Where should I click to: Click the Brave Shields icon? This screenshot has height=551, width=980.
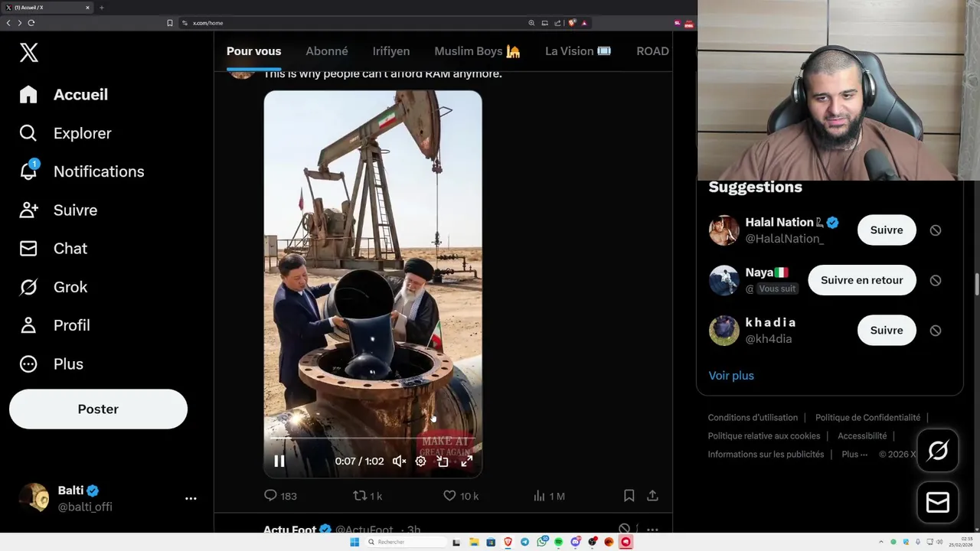[572, 23]
